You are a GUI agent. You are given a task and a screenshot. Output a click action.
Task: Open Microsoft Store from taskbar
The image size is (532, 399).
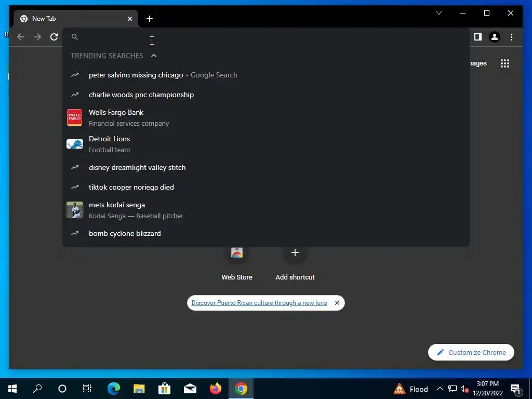pyautogui.click(x=165, y=389)
